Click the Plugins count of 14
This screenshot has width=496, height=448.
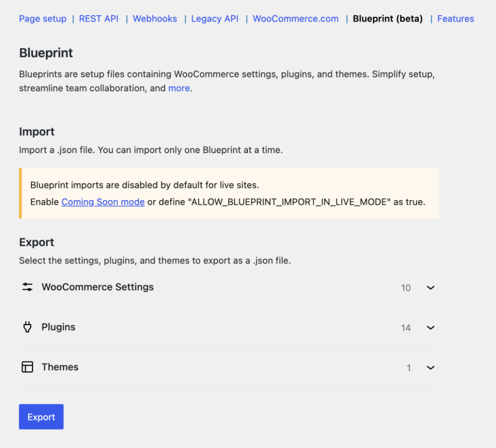coord(405,328)
